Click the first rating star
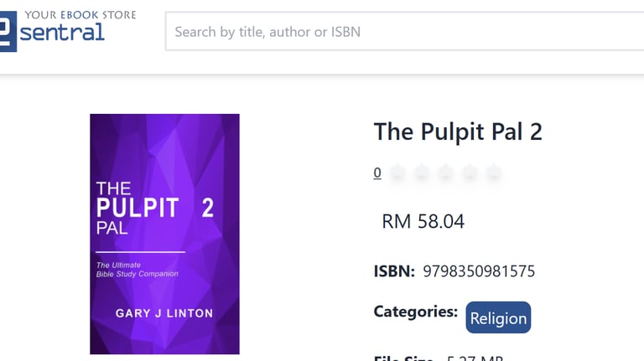Viewport: 644px width, 361px height. click(x=398, y=173)
